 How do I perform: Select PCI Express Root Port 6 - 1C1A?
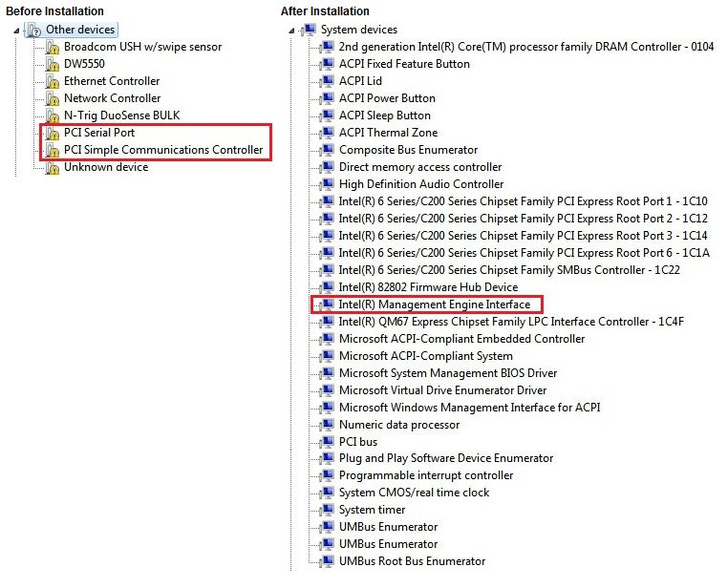(524, 253)
